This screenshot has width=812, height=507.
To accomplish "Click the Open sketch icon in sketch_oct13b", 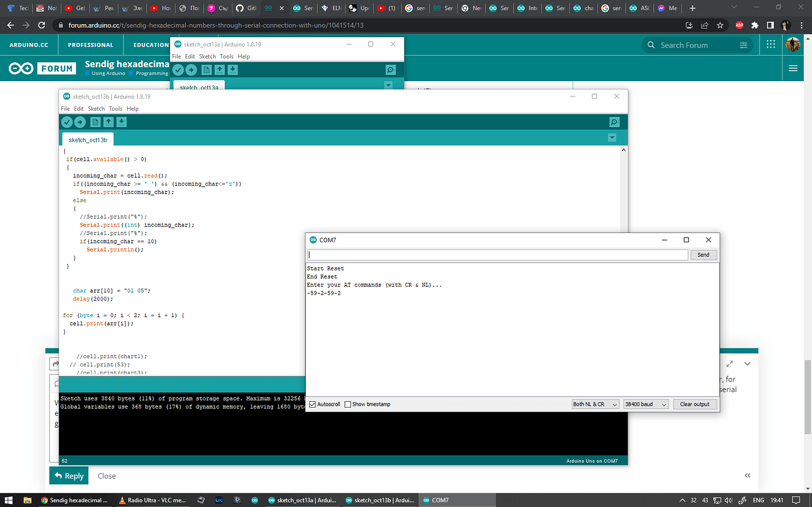I will click(x=108, y=122).
